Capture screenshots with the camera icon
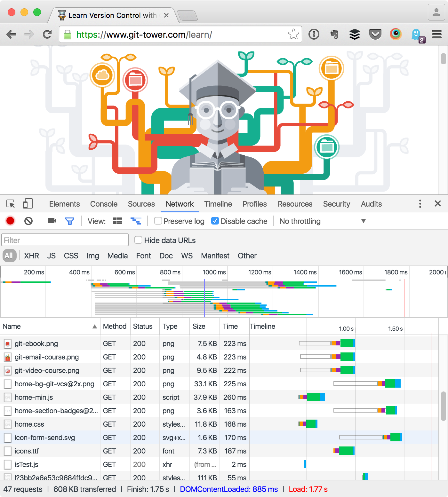 coord(52,221)
